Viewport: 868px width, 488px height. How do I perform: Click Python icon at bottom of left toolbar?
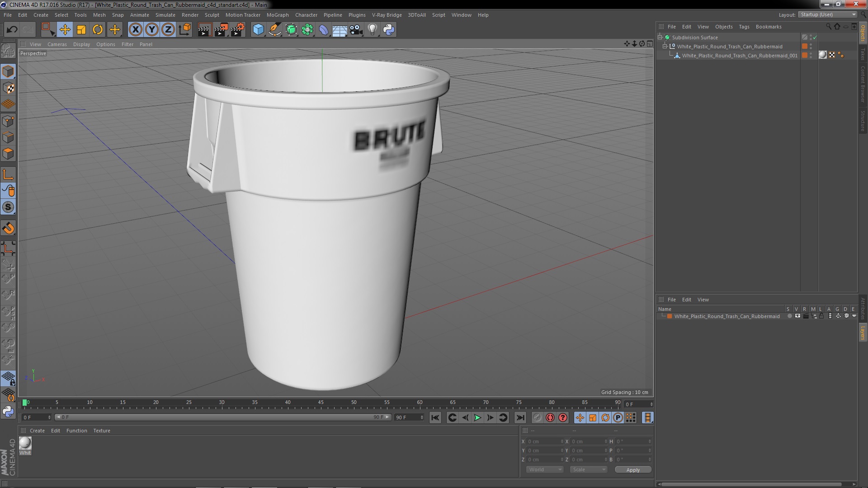tap(8, 411)
